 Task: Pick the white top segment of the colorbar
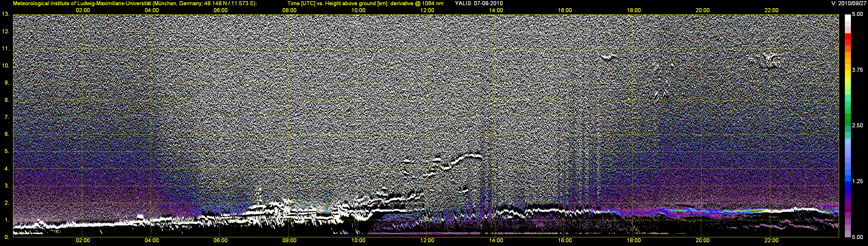point(848,18)
